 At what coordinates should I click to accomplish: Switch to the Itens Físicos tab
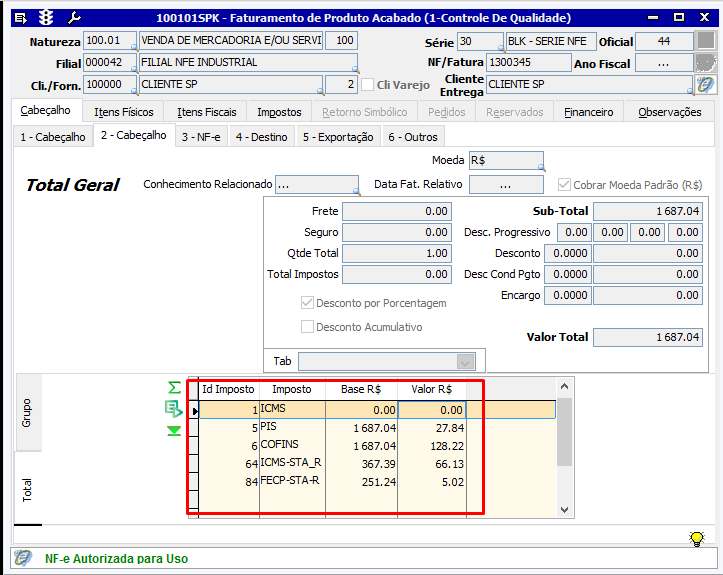tap(124, 112)
